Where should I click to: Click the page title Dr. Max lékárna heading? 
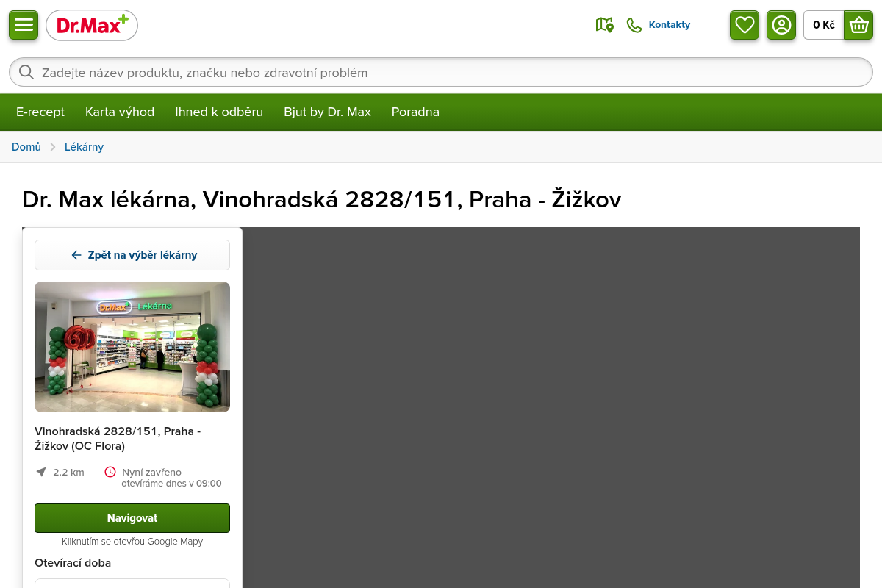322,199
